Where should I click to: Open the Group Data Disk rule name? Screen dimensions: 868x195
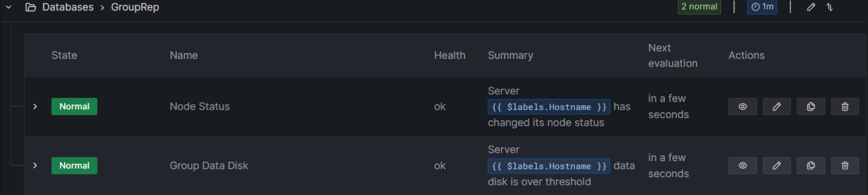pos(209,166)
